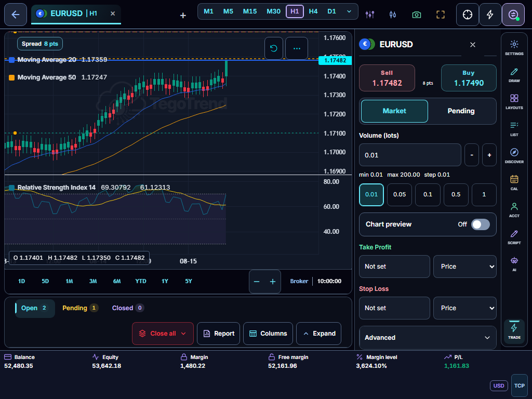The height and width of the screenshot is (399, 532).
Task: Close the EURUSD order panel
Action: click(473, 45)
